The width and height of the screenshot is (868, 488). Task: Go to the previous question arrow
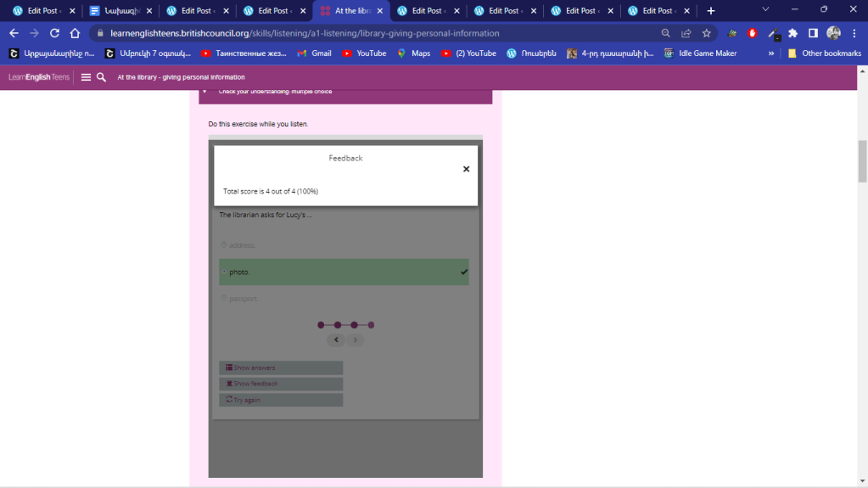337,340
